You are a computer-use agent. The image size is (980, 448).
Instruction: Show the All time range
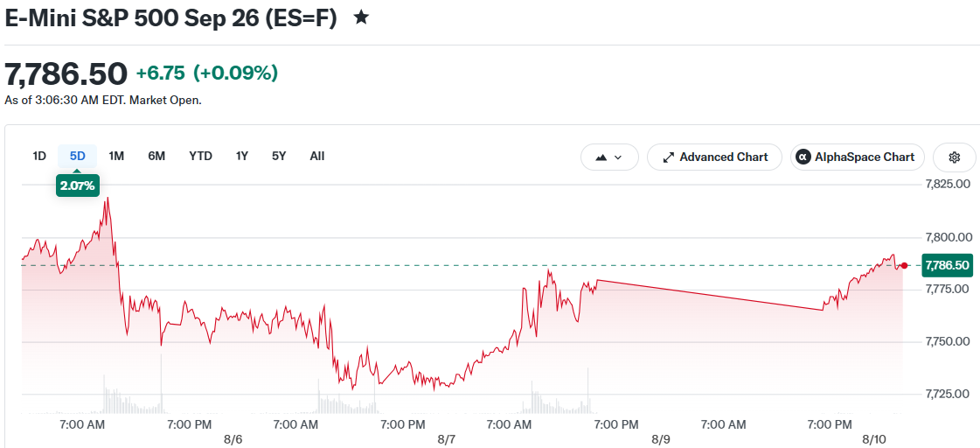[x=316, y=156]
